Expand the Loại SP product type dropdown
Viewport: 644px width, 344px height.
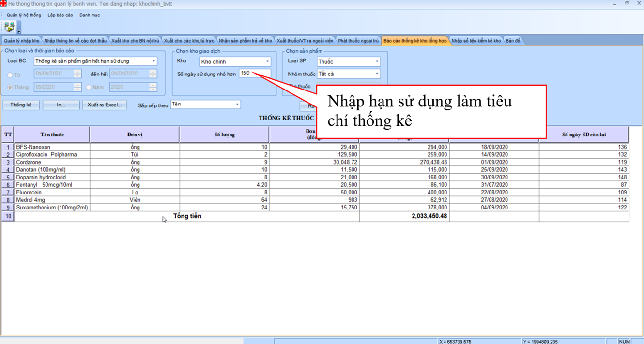pyautogui.click(x=377, y=62)
